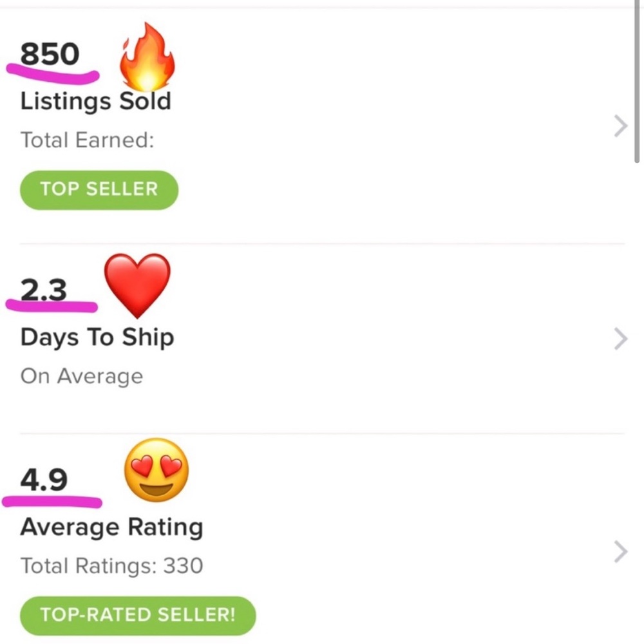The image size is (644, 644).
Task: Click the 850 listings count
Action: point(50,54)
